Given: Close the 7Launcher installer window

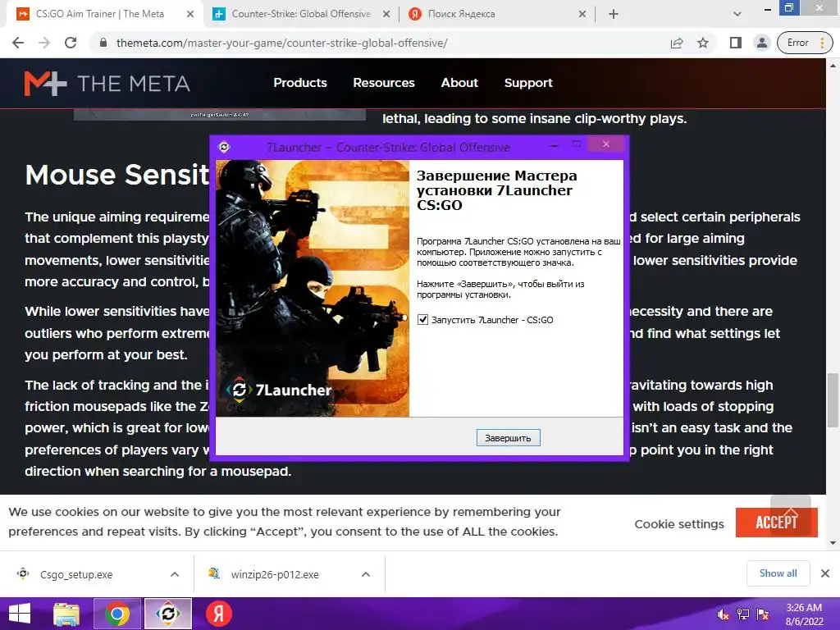Looking at the screenshot, I should 606,144.
